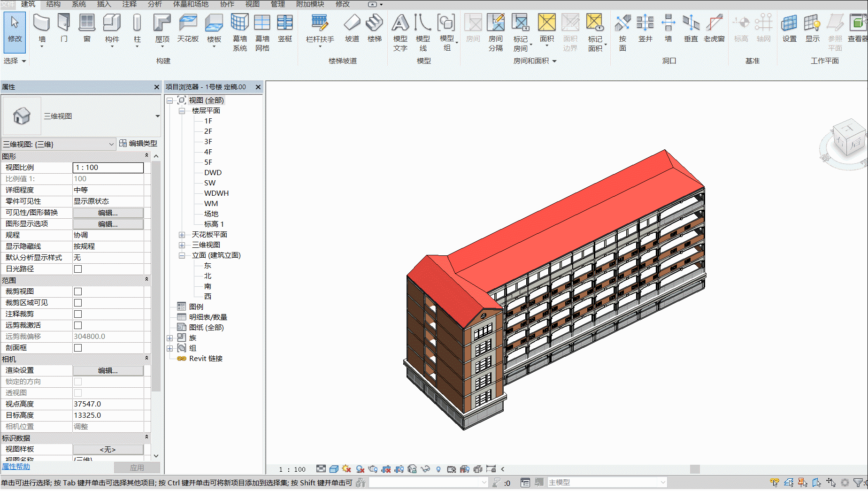Screen dimensions: 868x491
Task: Click the 视图比例 1 : 100 field
Action: pos(108,168)
